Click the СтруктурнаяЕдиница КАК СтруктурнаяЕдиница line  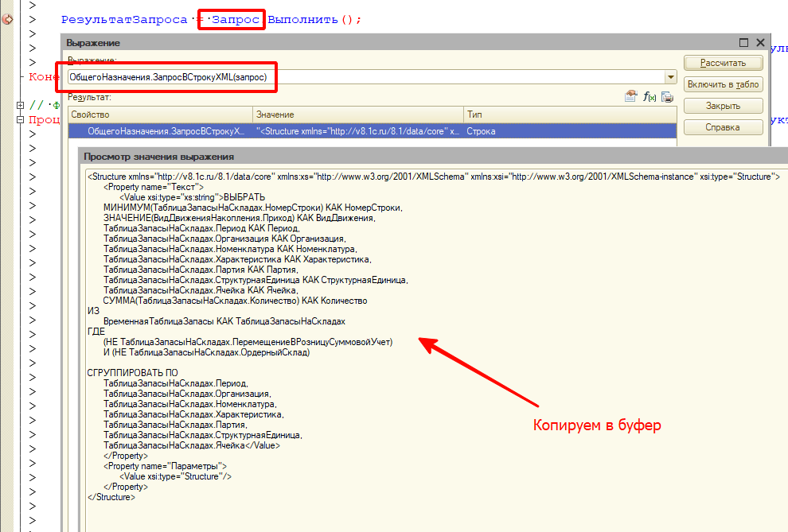(x=256, y=280)
